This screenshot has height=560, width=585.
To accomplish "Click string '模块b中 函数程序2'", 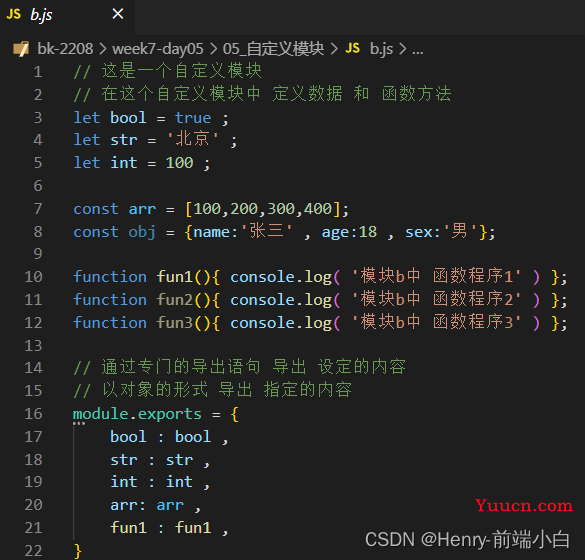I will (x=436, y=299).
